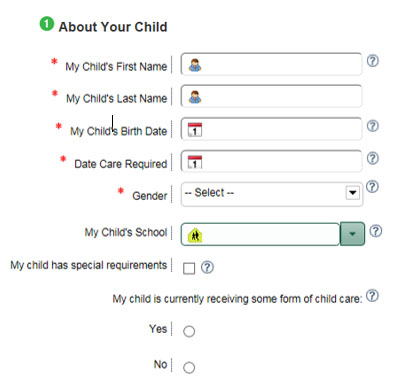Viewport: 396px width, 389px height.
Task: Focus the My Child's Last Name field
Action: tap(271, 96)
